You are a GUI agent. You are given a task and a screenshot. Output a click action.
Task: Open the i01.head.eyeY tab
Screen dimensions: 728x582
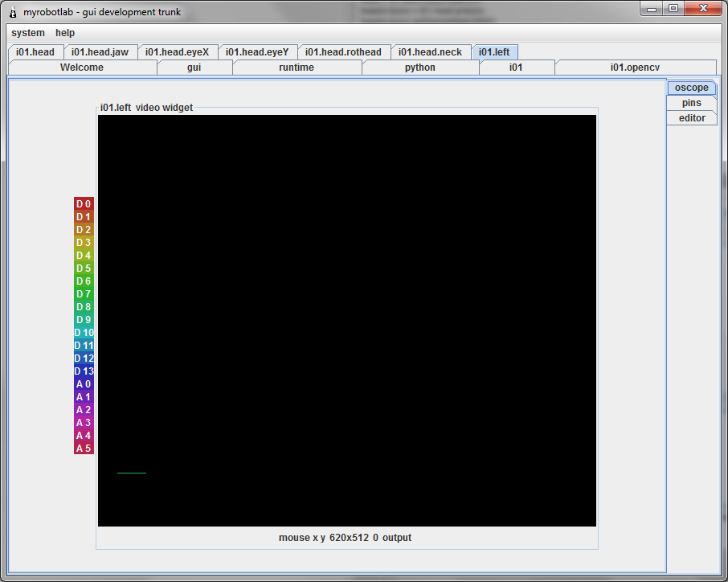coord(257,52)
